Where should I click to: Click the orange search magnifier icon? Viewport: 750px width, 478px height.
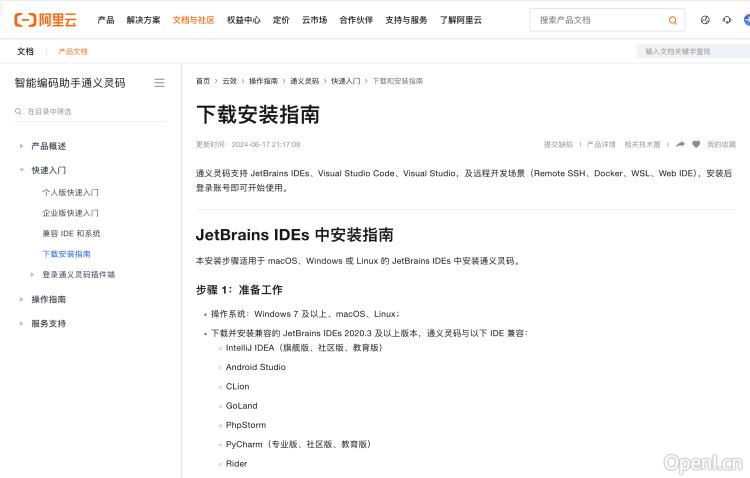point(673,20)
